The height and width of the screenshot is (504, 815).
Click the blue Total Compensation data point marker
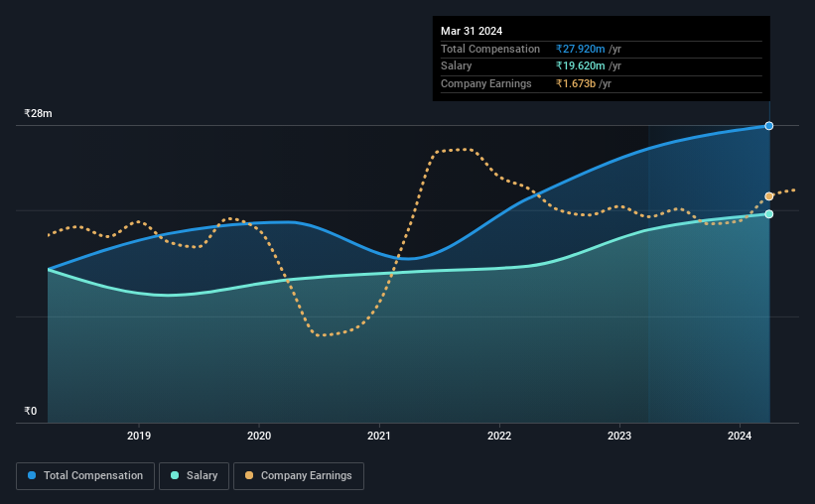(x=768, y=126)
